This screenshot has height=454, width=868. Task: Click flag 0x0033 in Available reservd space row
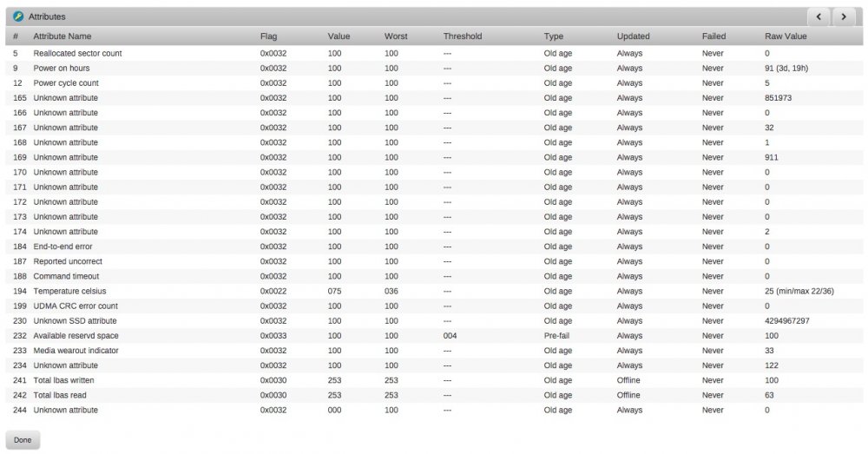pos(273,336)
